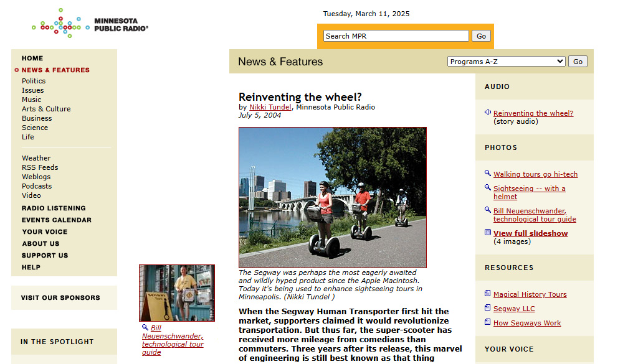Click the speaker icon beside story audio

coord(488,112)
